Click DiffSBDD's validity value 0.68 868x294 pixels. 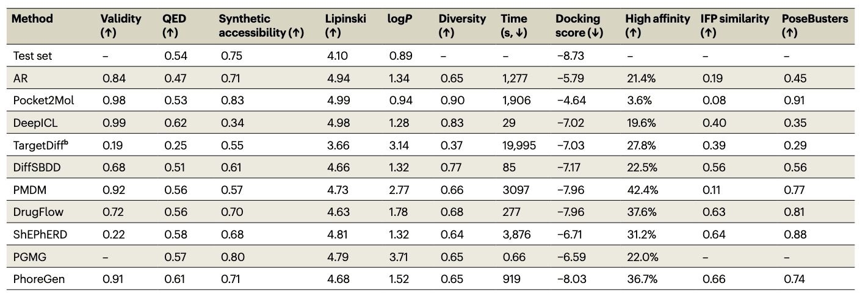tap(110, 168)
